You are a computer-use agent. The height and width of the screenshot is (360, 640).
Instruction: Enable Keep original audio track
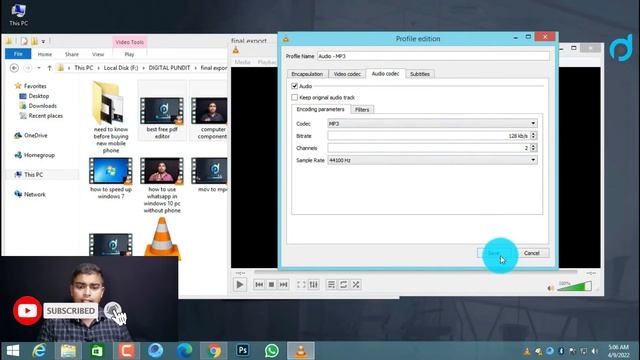tap(294, 98)
